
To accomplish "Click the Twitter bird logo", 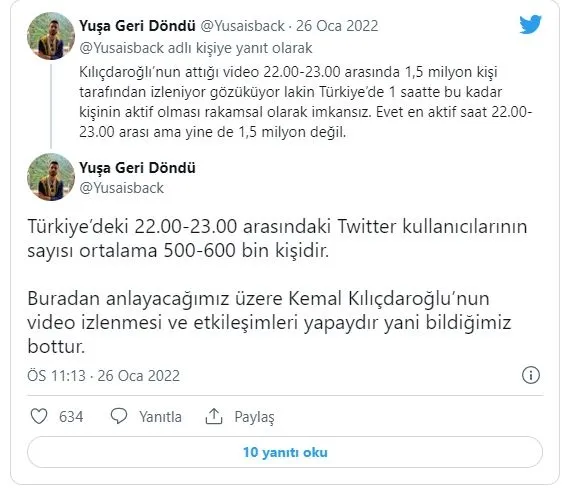I will click(x=530, y=24).
